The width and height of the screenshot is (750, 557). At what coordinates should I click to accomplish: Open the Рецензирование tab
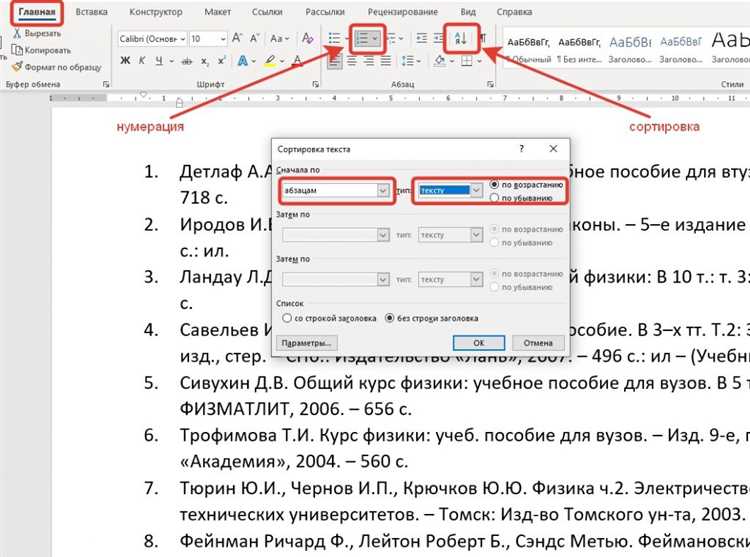(x=402, y=12)
